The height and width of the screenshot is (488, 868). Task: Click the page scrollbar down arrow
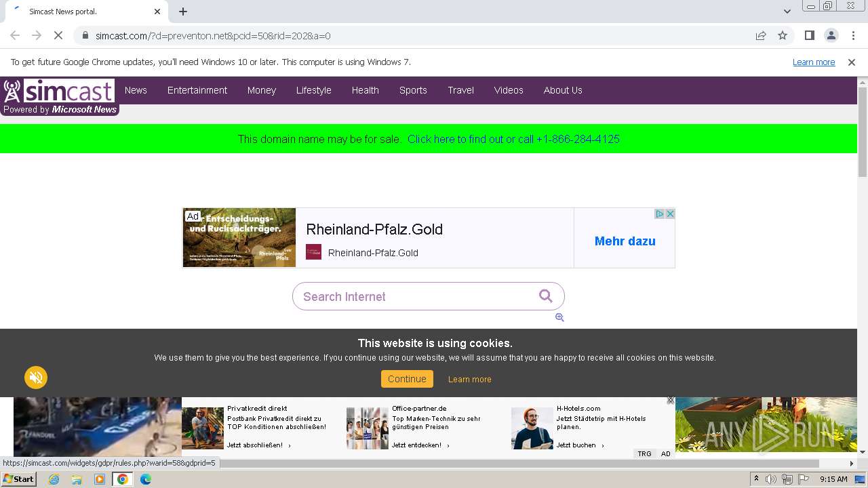point(863,452)
